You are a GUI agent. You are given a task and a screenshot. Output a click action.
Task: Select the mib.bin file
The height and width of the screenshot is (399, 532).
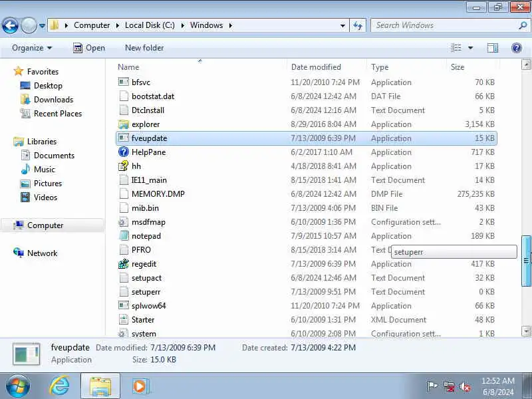145,208
